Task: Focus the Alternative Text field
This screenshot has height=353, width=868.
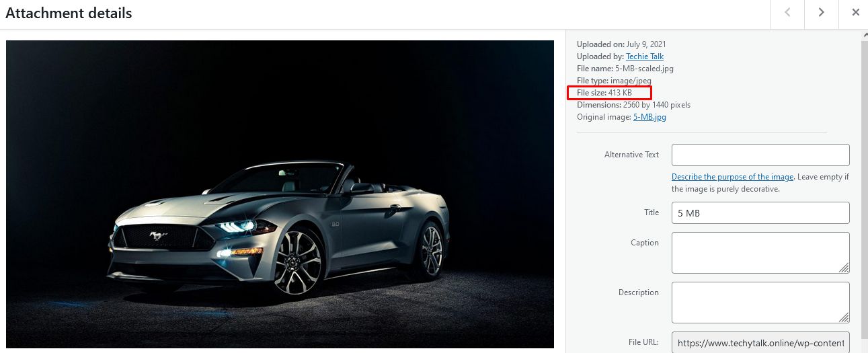Action: coord(760,155)
